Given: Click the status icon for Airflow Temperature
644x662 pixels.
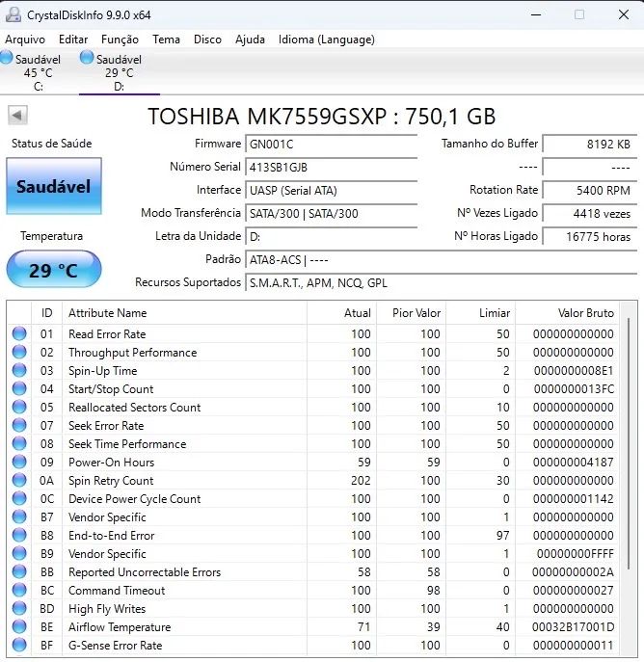Looking at the screenshot, I should pos(19,626).
